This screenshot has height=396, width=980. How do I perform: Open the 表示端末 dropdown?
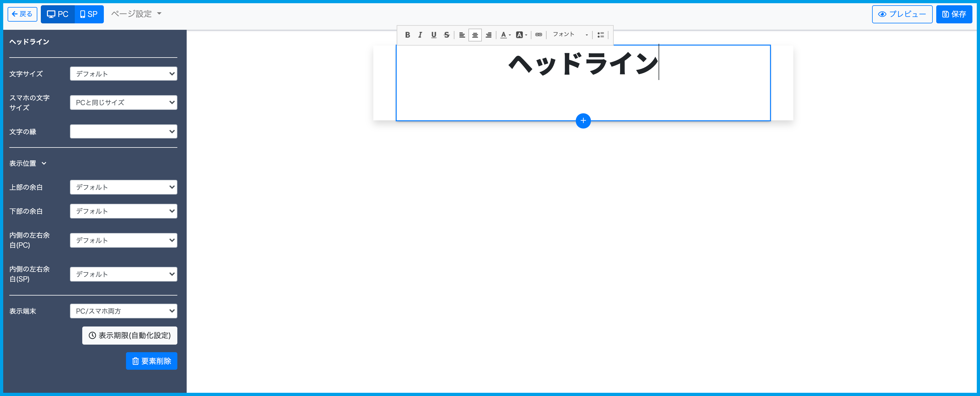123,311
